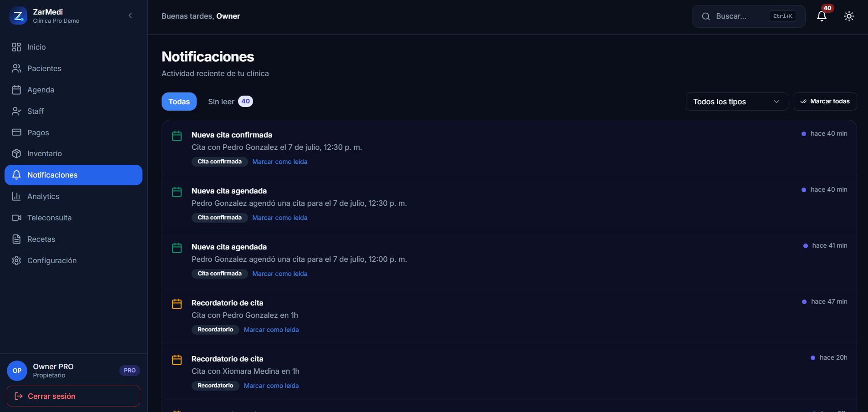The width and height of the screenshot is (868, 412).
Task: Navigate to Staff in the sidebar
Action: click(73, 111)
